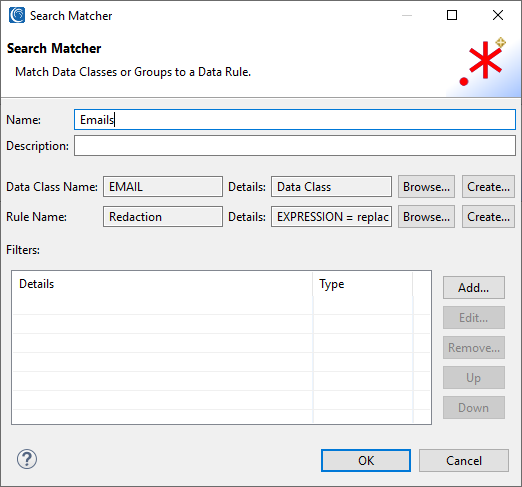The height and width of the screenshot is (487, 522).
Task: Close the Search Matcher window
Action: point(498,15)
